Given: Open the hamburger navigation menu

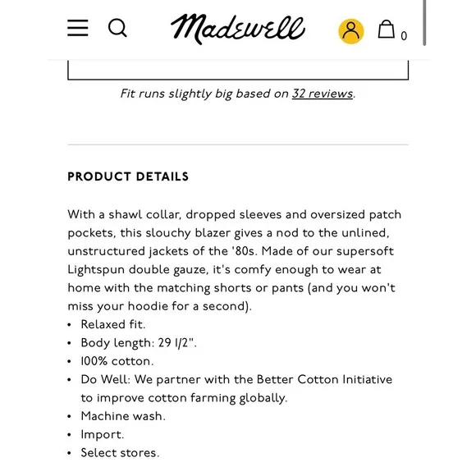Looking at the screenshot, I should (x=78, y=28).
